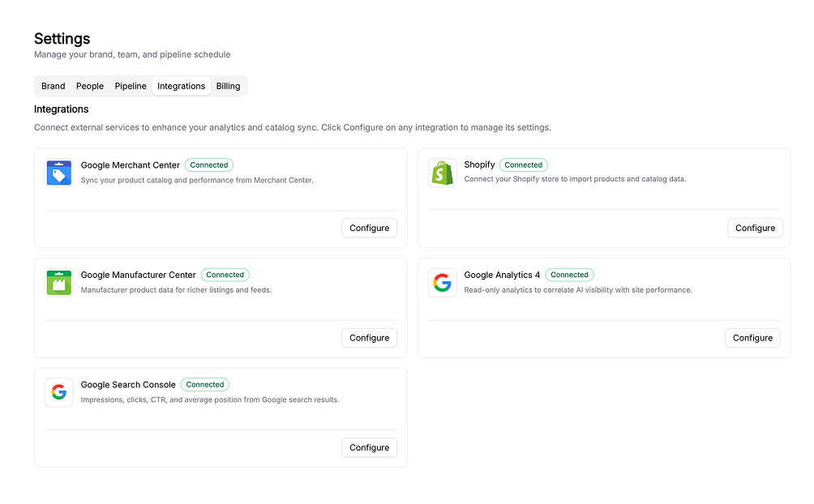814x504 pixels.
Task: Go to the Pipeline tab
Action: (x=131, y=86)
